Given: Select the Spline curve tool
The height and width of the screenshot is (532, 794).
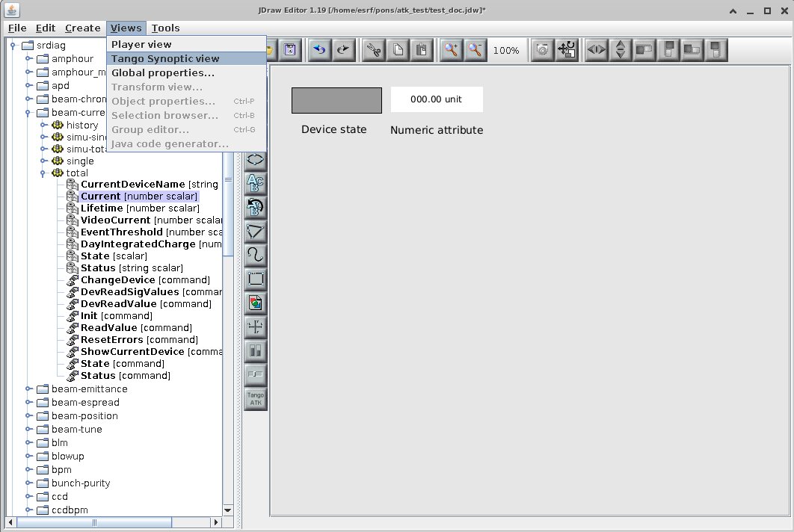Looking at the screenshot, I should point(255,255).
